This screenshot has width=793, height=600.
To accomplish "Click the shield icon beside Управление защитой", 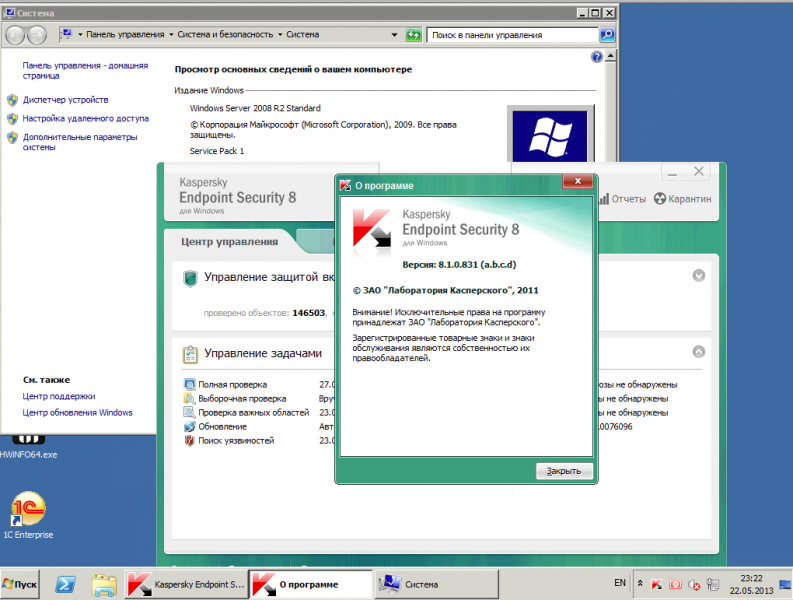I will click(x=190, y=278).
